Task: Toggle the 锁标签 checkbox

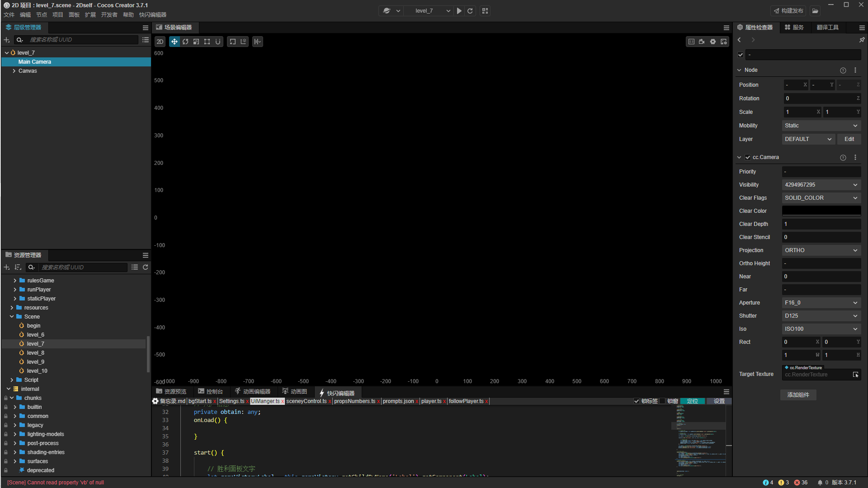Action: click(637, 401)
